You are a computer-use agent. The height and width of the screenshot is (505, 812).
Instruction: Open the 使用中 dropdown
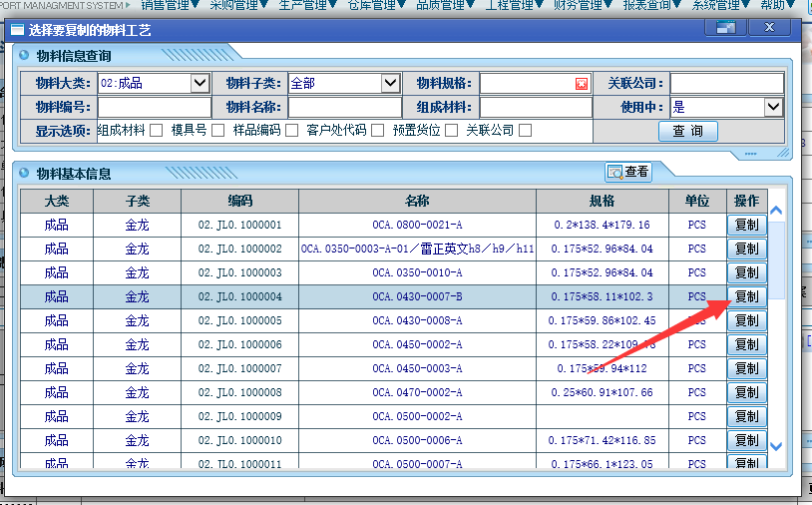(x=773, y=107)
